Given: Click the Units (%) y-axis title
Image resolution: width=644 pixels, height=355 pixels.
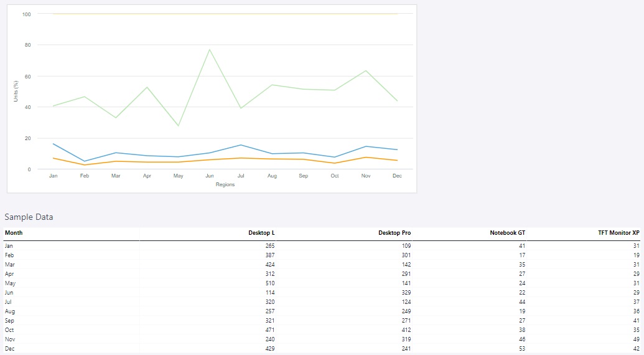Looking at the screenshot, I should [16, 92].
